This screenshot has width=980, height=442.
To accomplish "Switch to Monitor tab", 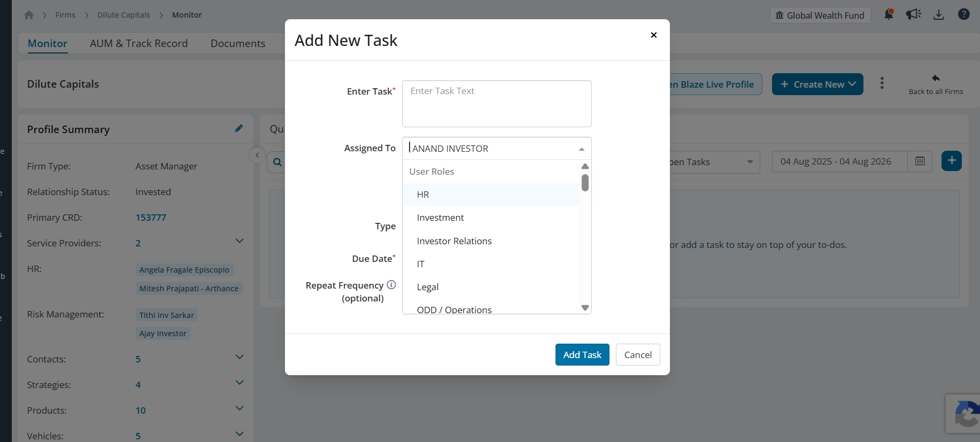I will tap(48, 43).
